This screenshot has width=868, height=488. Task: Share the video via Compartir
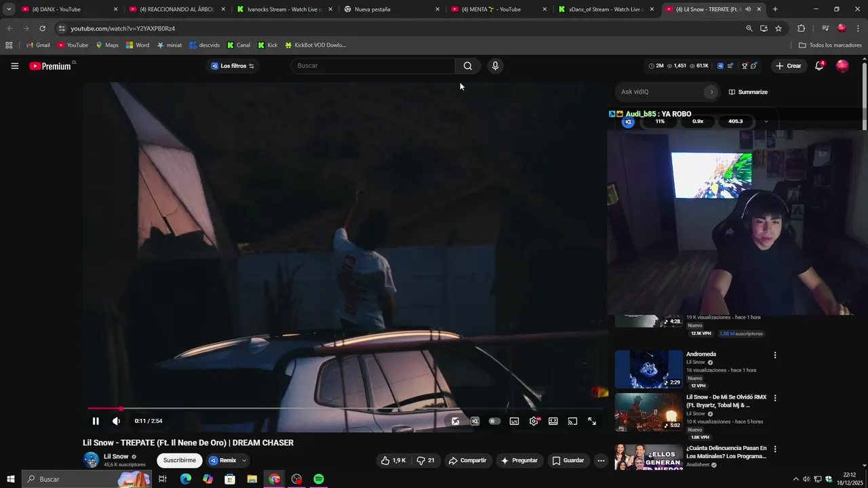467,460
